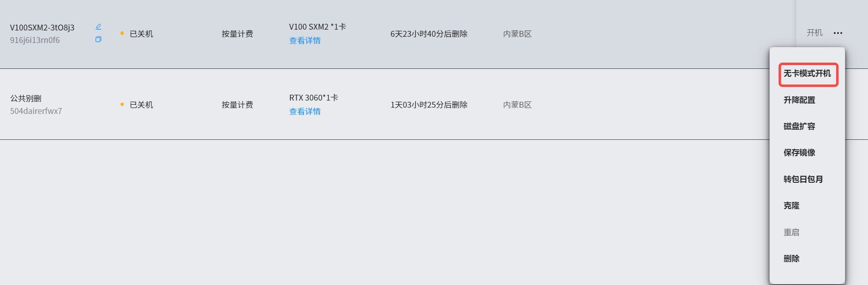Select 克隆 to clone the instance
868x285 pixels.
791,206
